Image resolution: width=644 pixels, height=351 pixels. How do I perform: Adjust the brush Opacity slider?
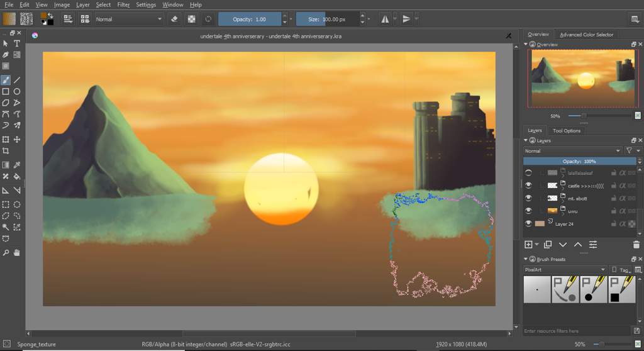coord(250,19)
